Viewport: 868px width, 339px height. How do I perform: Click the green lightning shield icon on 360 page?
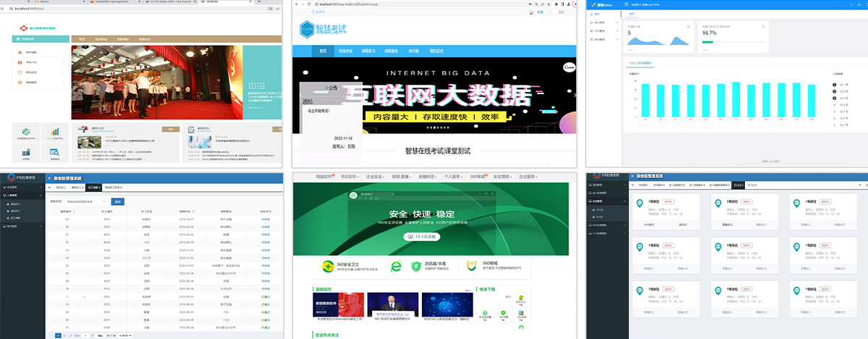(416, 267)
